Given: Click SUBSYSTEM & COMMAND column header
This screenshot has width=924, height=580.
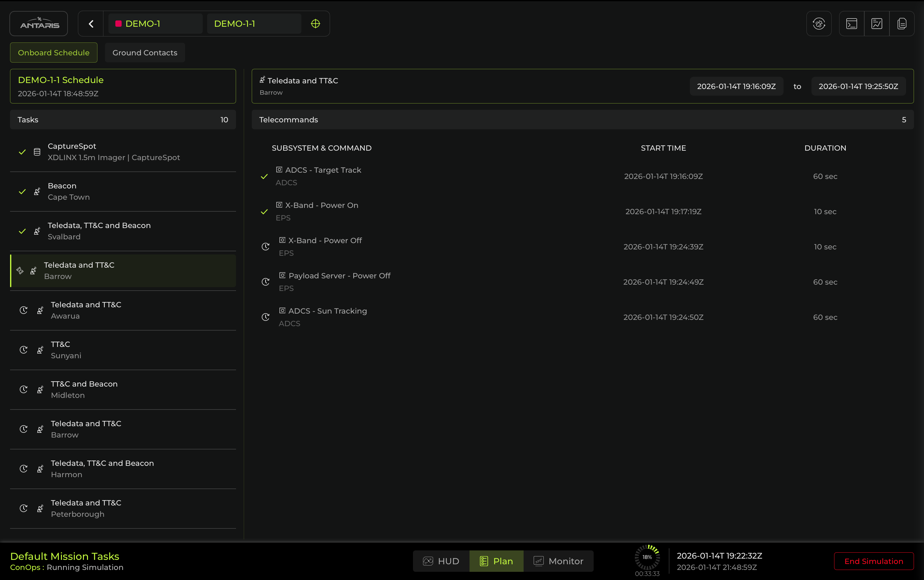Looking at the screenshot, I should click(x=322, y=148).
